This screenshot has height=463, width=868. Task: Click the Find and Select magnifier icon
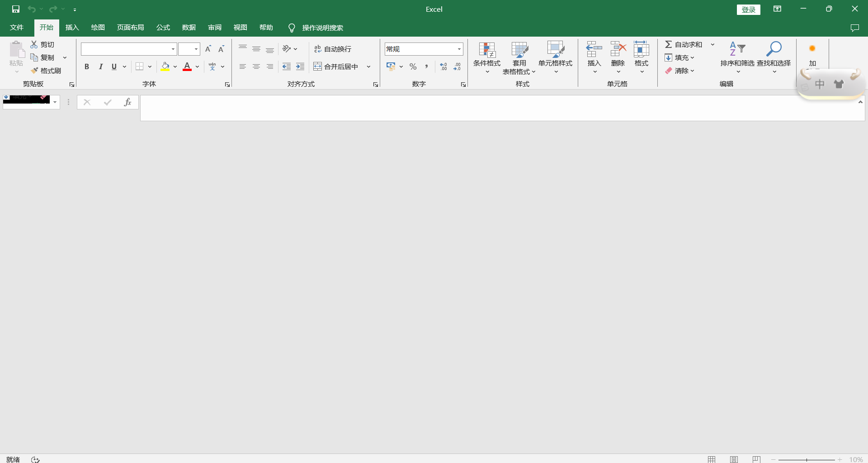pos(774,49)
